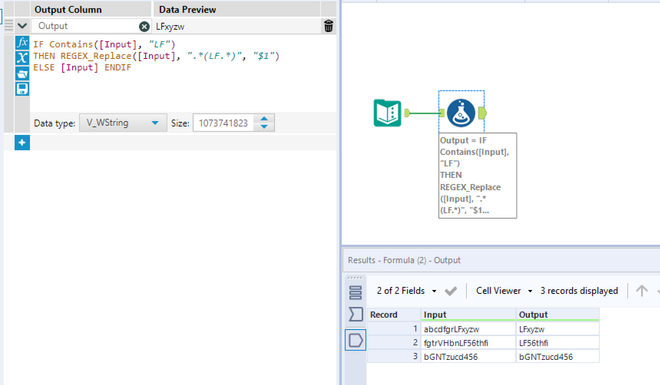660x385 pixels.
Task: Select Output cell LF56thfi
Action: click(x=558, y=343)
